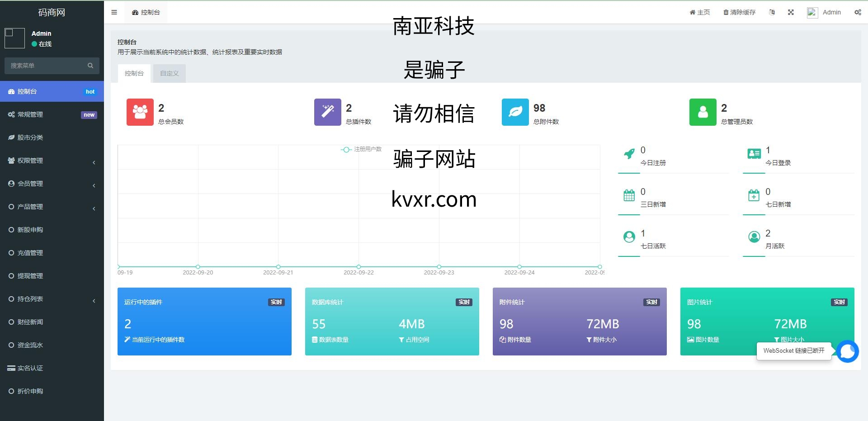Open 新股申购 in sidebar
This screenshot has width=868, height=421.
click(x=52, y=230)
